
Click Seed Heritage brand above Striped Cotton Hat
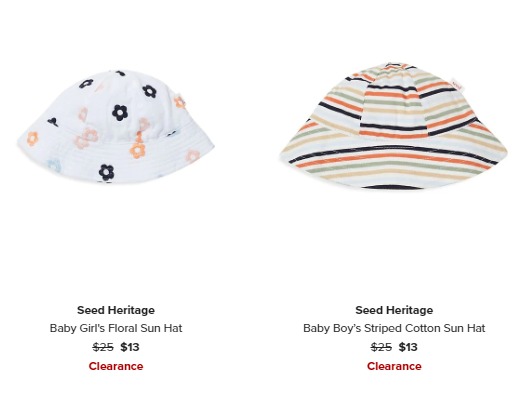coord(394,310)
